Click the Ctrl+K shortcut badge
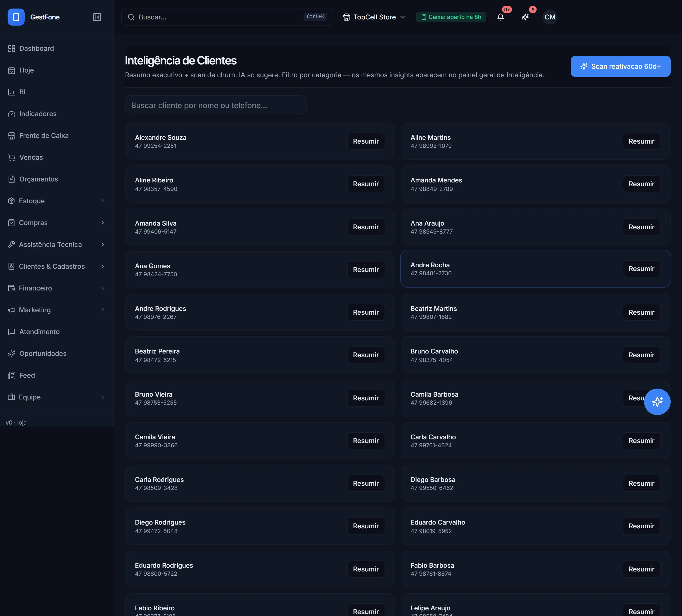The image size is (682, 616). tap(315, 17)
